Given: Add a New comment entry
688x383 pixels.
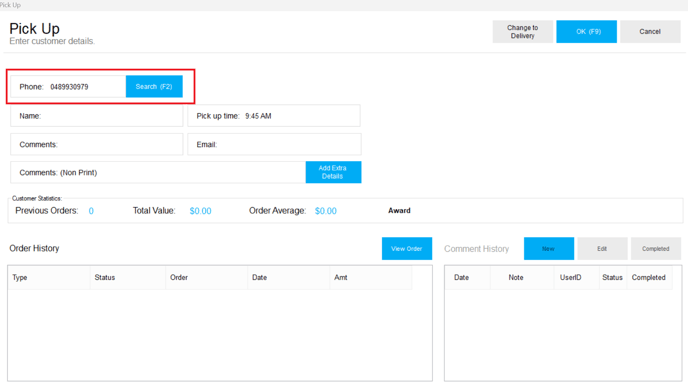Looking at the screenshot, I should click(548, 248).
